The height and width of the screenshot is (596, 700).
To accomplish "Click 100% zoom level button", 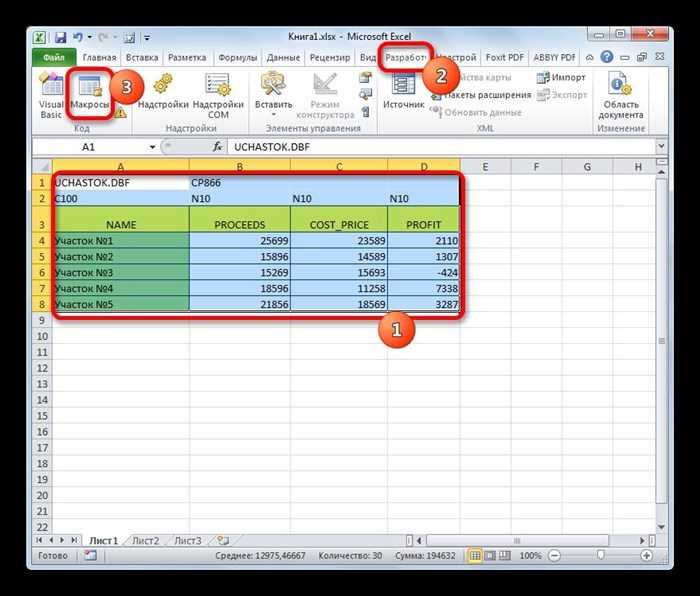I will [x=530, y=556].
